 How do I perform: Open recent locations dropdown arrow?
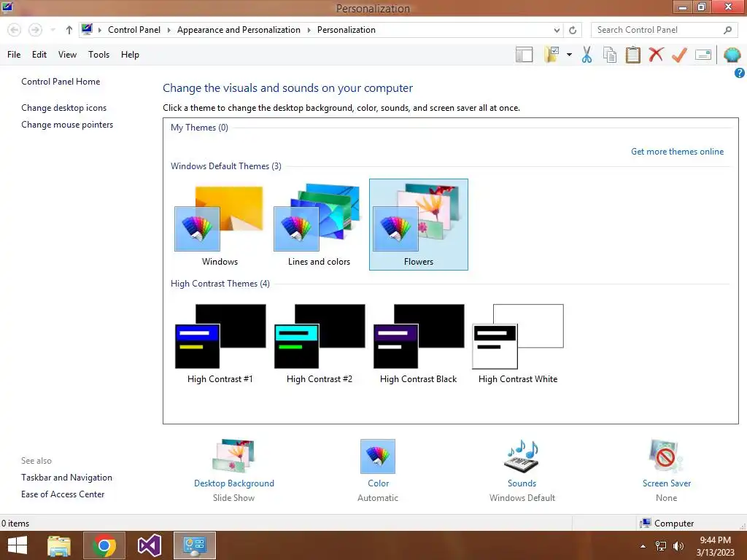(x=53, y=30)
